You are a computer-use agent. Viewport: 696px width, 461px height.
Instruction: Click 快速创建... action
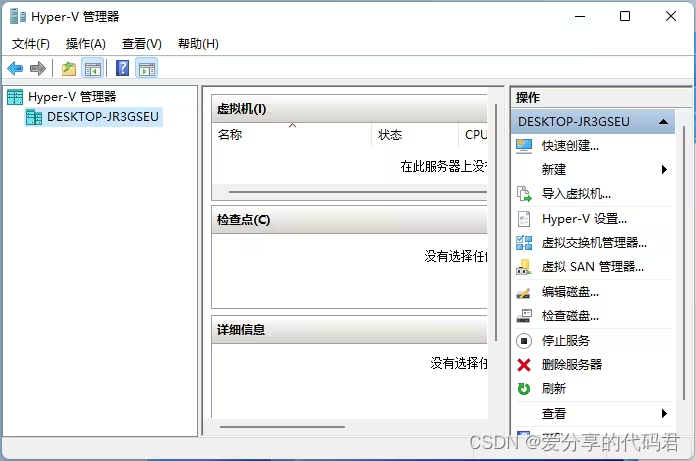(x=570, y=146)
